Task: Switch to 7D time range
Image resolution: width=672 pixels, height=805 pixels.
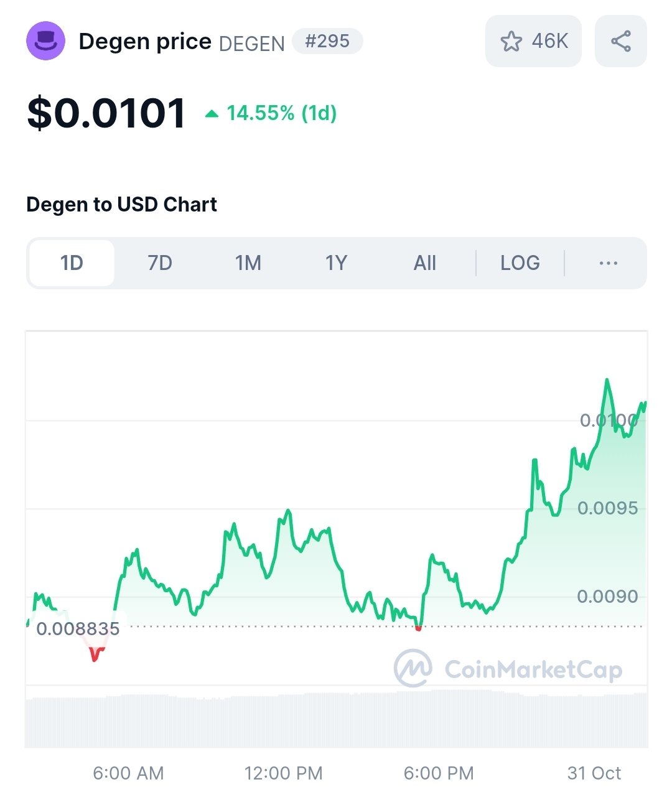Action: (160, 263)
